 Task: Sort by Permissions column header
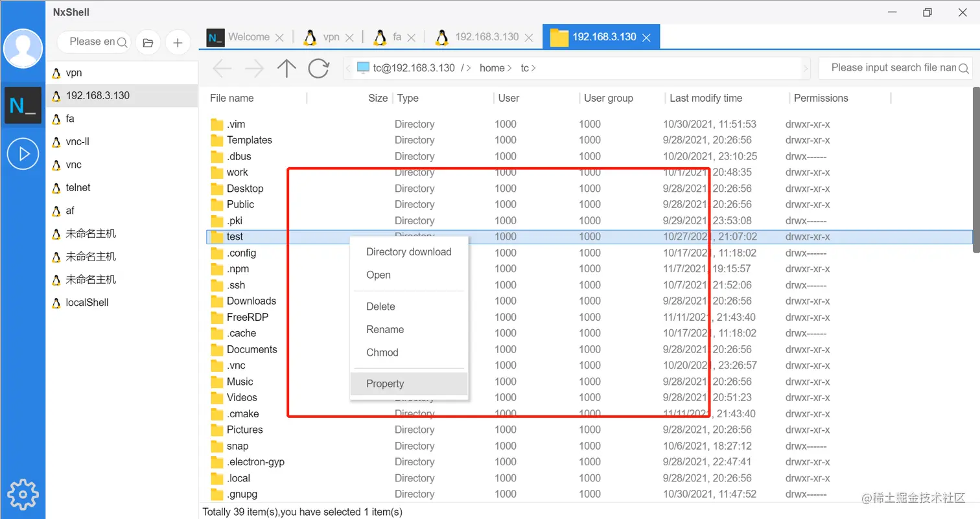821,98
